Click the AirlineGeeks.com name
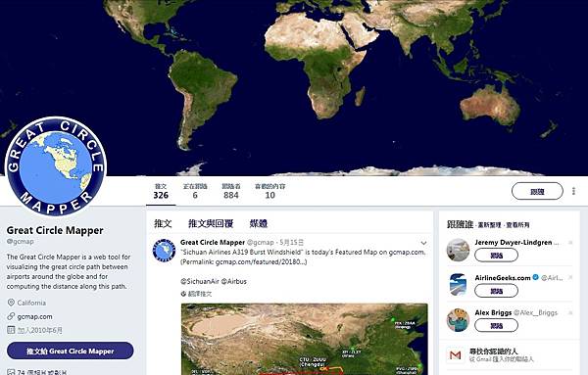This screenshot has height=375, width=588. point(503,278)
